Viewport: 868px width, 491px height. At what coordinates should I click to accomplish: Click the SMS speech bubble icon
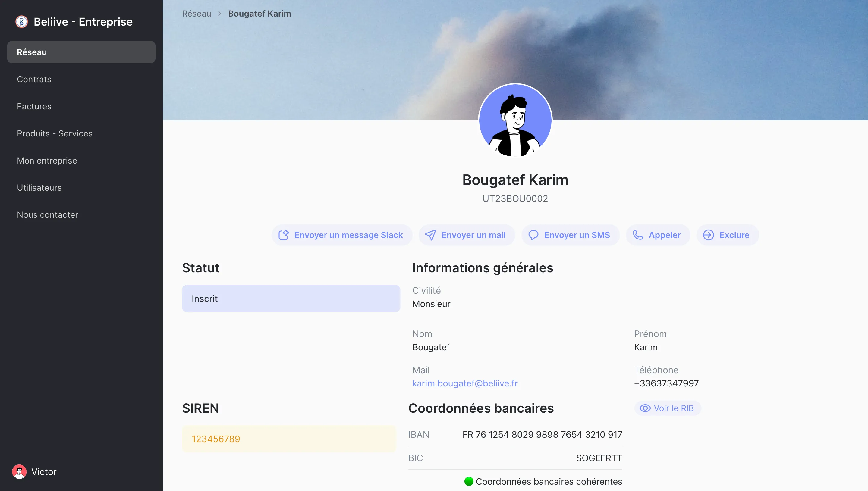tap(533, 235)
